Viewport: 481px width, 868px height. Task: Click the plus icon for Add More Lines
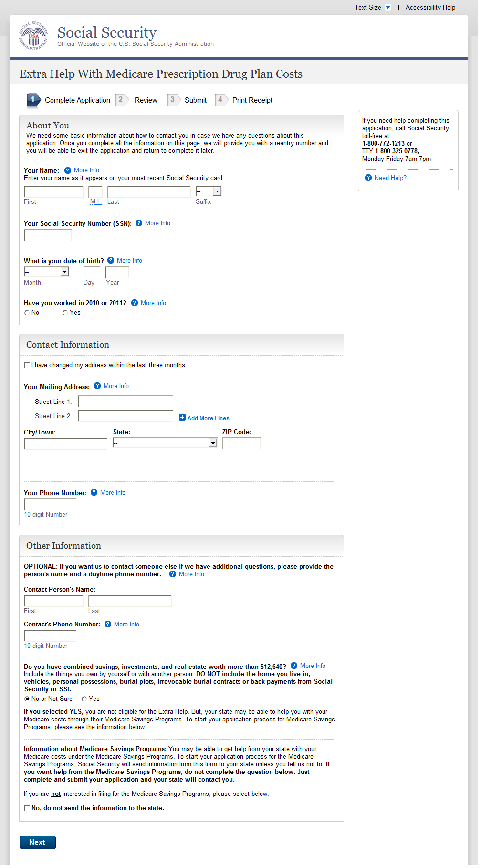182,418
